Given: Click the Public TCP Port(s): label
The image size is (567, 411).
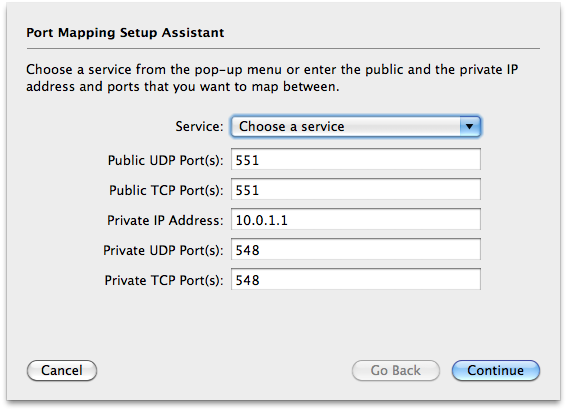Looking at the screenshot, I should [x=166, y=190].
